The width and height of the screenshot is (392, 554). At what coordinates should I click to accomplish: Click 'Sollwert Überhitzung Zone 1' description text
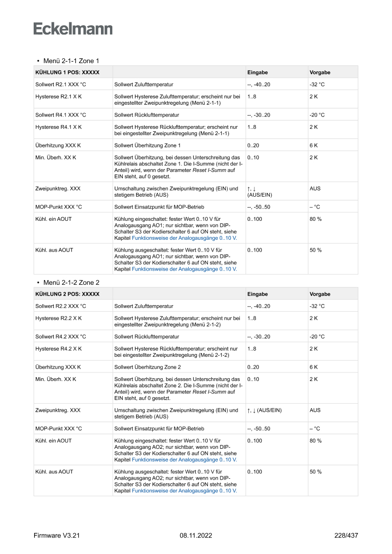point(147,145)
